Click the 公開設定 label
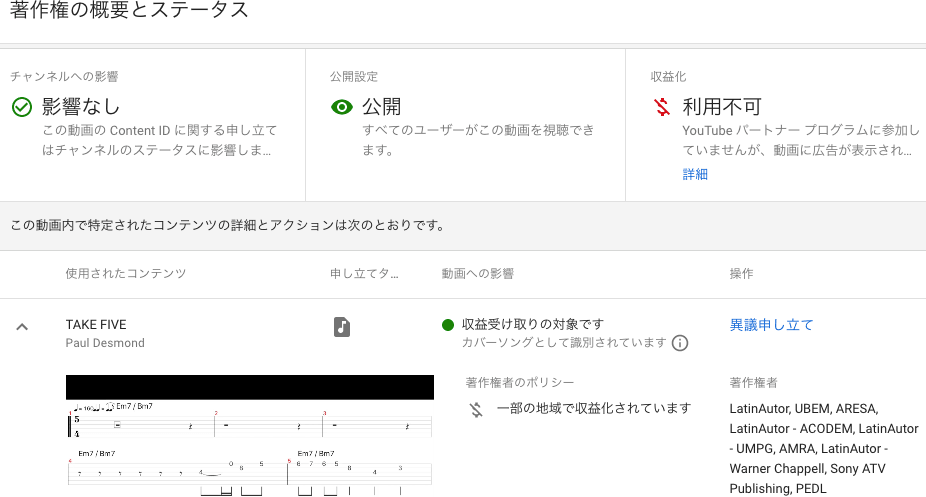The image size is (926, 497). 354,76
